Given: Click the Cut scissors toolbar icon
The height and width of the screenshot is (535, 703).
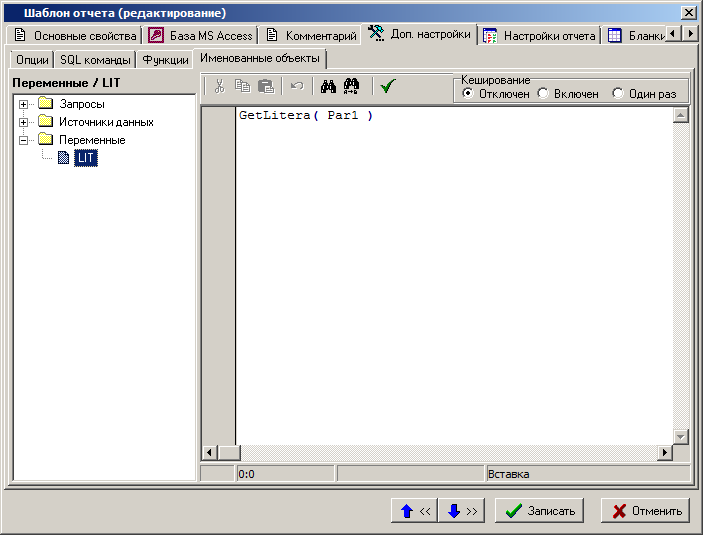Looking at the screenshot, I should [220, 87].
